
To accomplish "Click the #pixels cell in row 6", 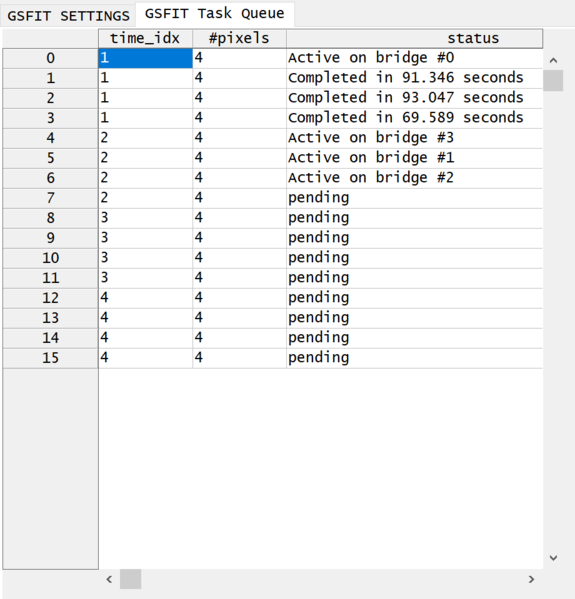I will pos(240,178).
